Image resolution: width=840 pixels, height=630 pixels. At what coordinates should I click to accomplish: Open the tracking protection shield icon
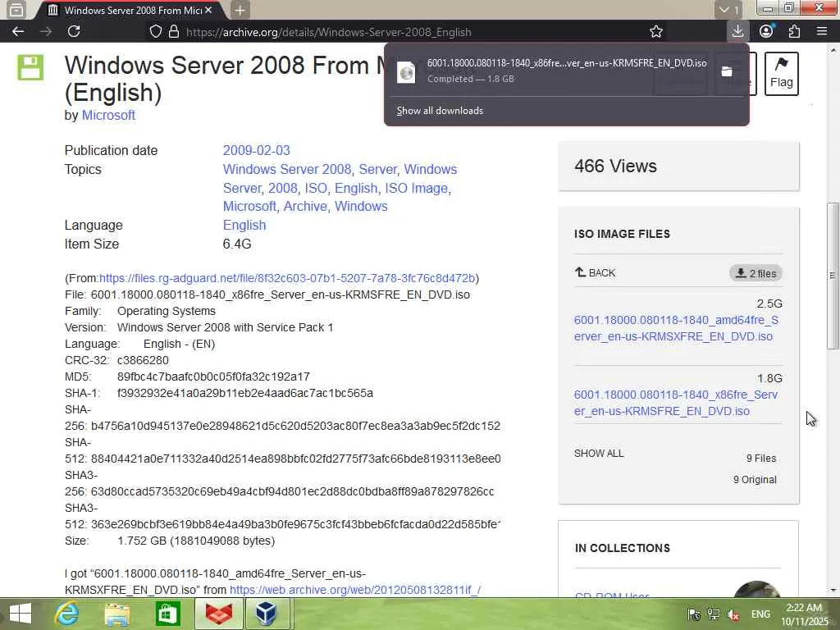156,32
